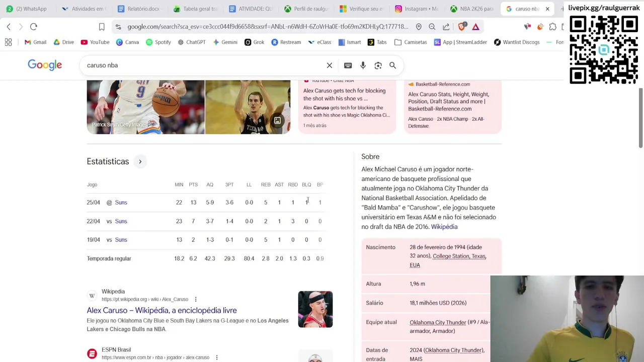Open Basketball-Reference Alex Caruso Stats card
Screen dimensions: 644x362
click(452, 107)
